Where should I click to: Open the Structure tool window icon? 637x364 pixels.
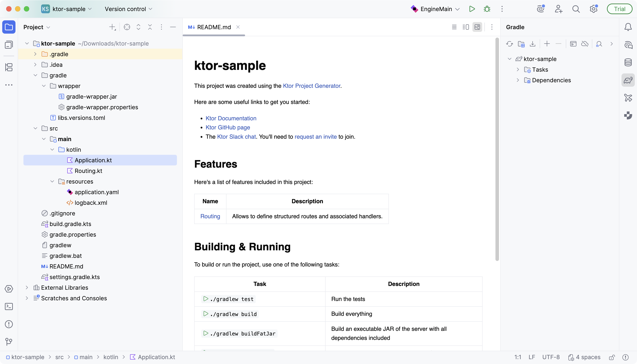(9, 67)
